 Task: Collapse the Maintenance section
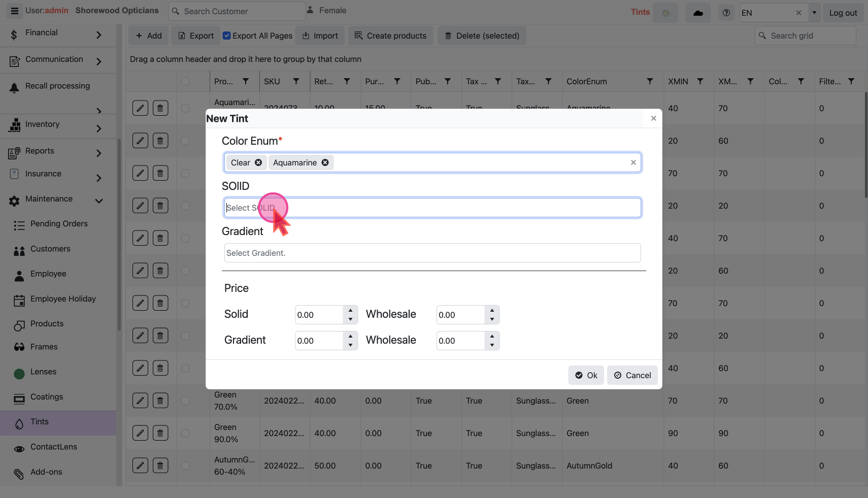click(98, 201)
